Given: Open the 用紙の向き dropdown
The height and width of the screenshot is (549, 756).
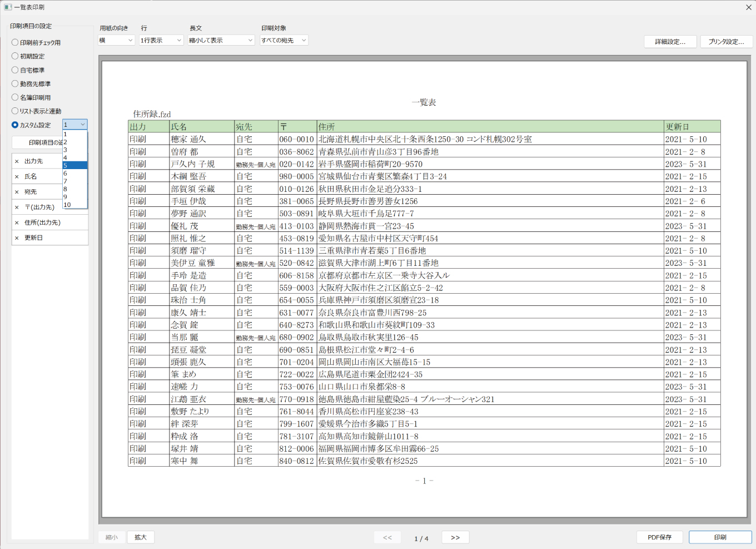Looking at the screenshot, I should pos(116,39).
